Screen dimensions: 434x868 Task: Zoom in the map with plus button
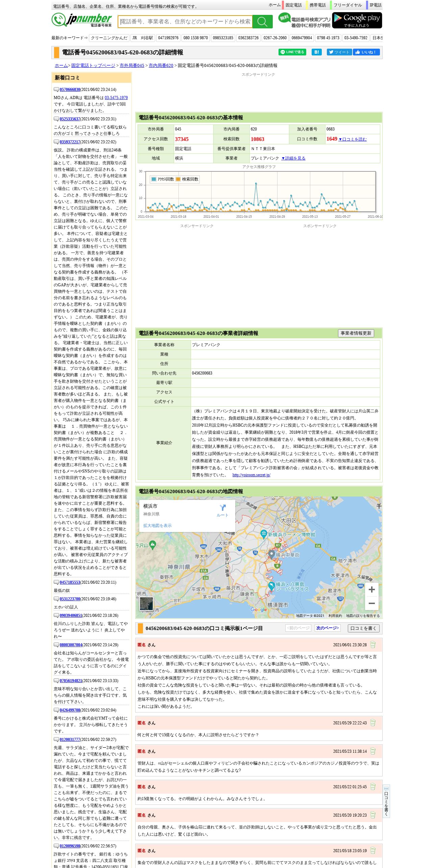pyautogui.click(x=372, y=589)
